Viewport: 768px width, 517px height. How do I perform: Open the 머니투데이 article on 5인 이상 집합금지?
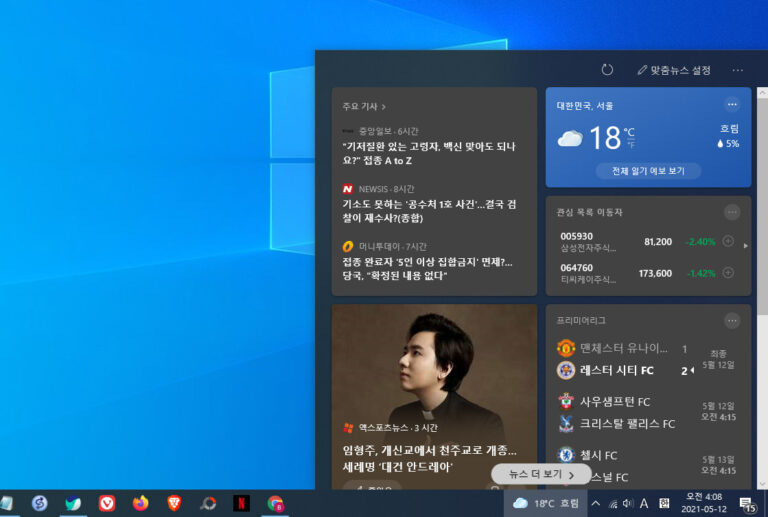(428, 269)
